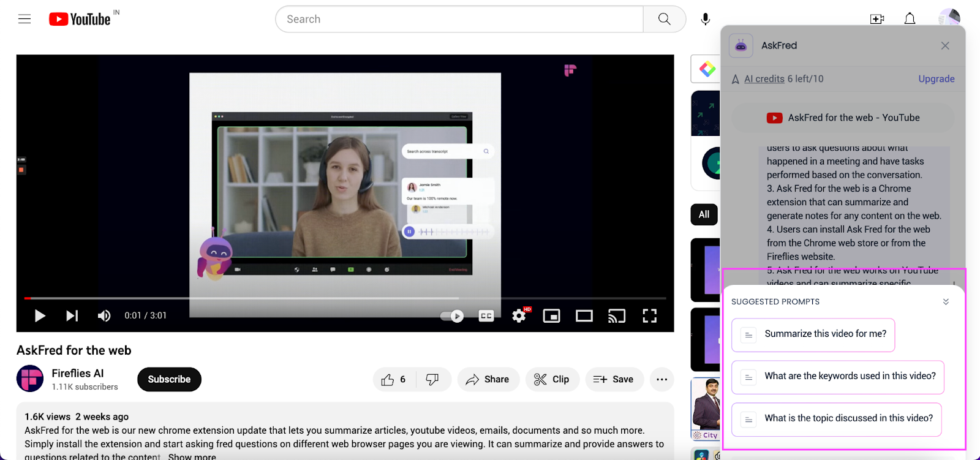980x460 pixels.
Task: Like the video
Action: click(x=394, y=380)
